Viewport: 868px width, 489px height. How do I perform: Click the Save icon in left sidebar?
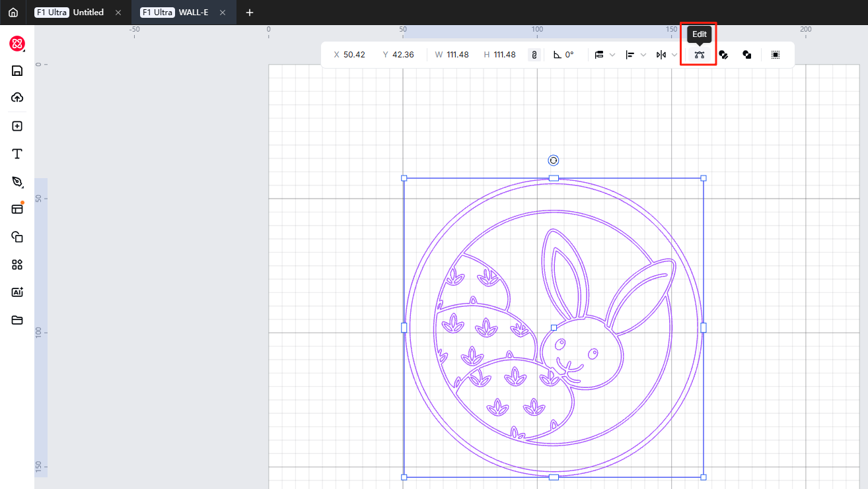pyautogui.click(x=17, y=71)
